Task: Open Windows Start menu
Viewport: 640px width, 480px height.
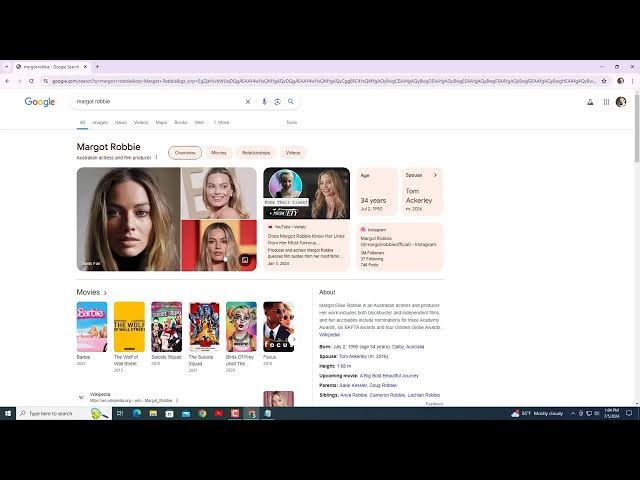Action: click(x=7, y=413)
